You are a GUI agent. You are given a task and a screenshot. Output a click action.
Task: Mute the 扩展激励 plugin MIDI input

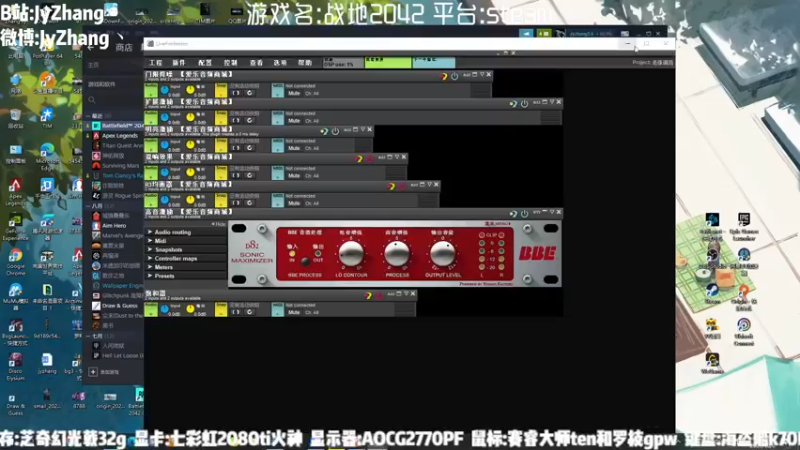click(x=294, y=121)
